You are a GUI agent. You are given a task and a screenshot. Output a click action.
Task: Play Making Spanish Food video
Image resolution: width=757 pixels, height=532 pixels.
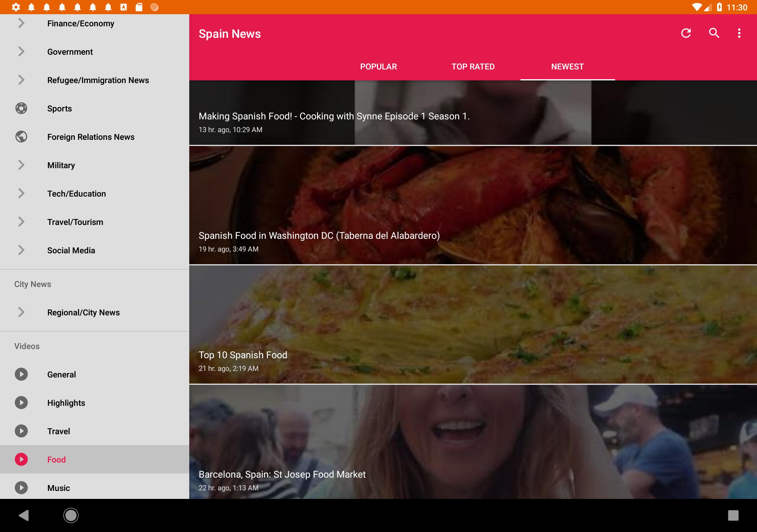pyautogui.click(x=473, y=113)
